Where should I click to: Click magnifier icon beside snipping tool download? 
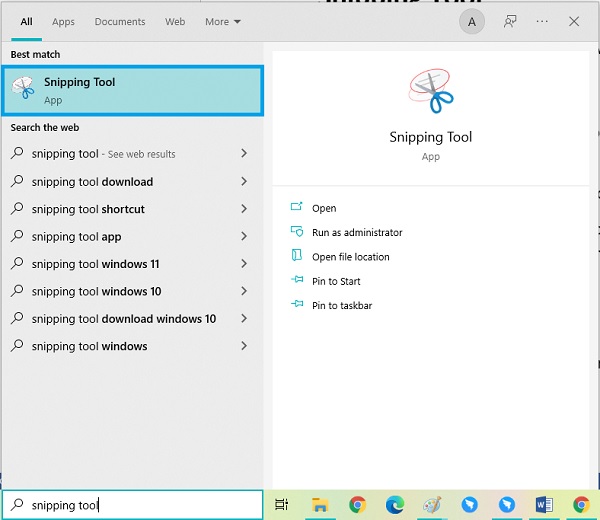click(x=17, y=181)
